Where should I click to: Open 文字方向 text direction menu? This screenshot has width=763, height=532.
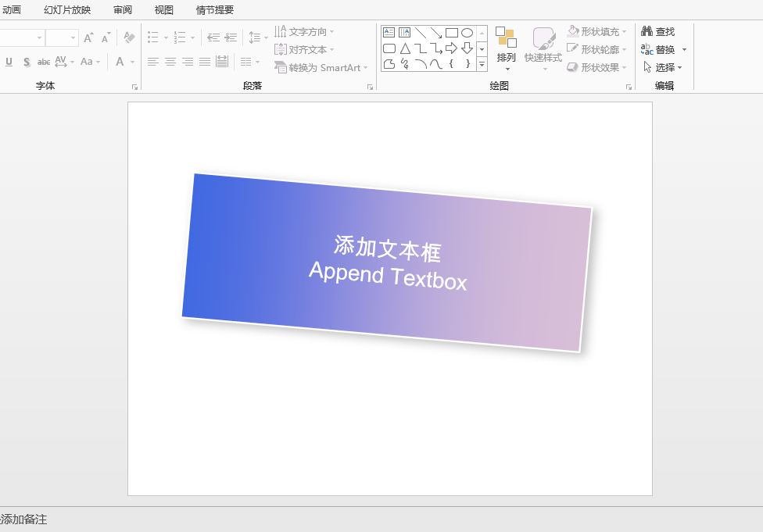point(304,31)
